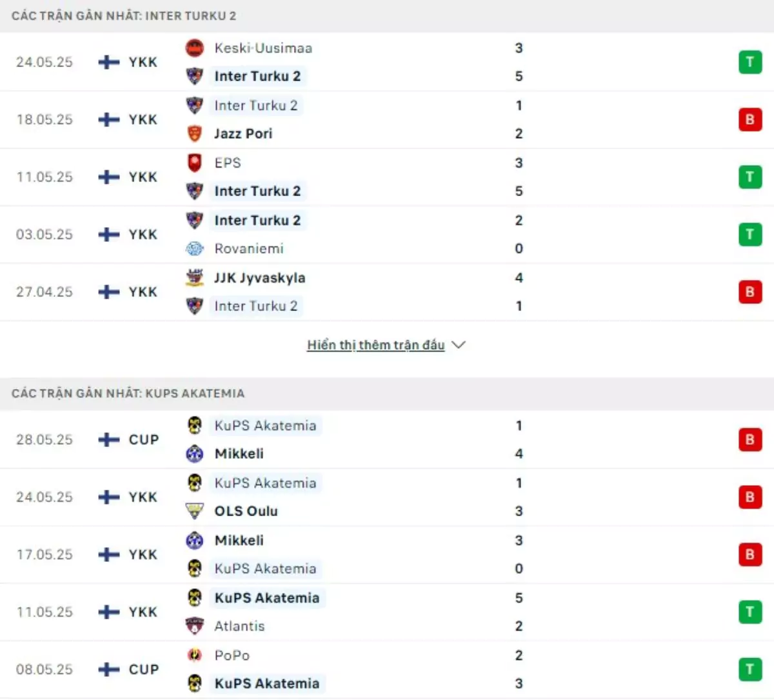The height and width of the screenshot is (700, 774).
Task: Click the green T badge for Keski-Uusimaa match
Action: (749, 62)
